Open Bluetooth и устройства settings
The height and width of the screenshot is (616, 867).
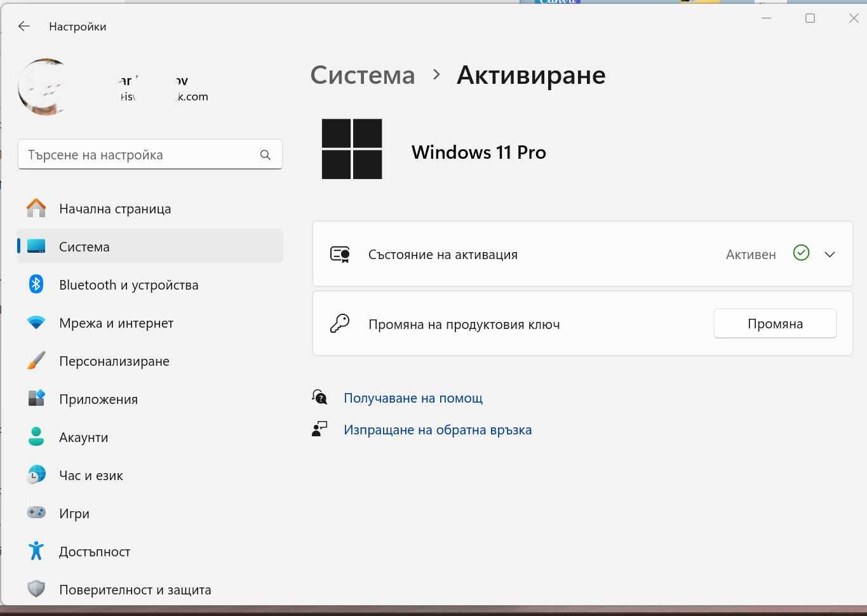click(x=150, y=285)
